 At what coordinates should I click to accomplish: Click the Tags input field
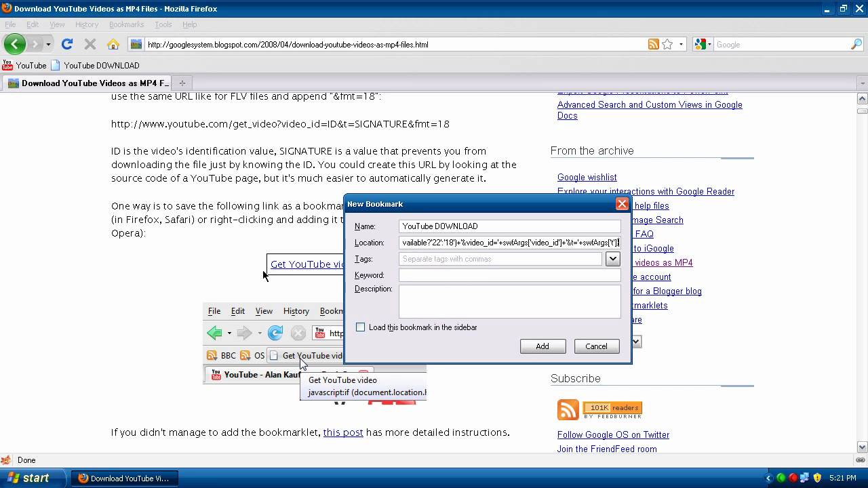pos(500,259)
